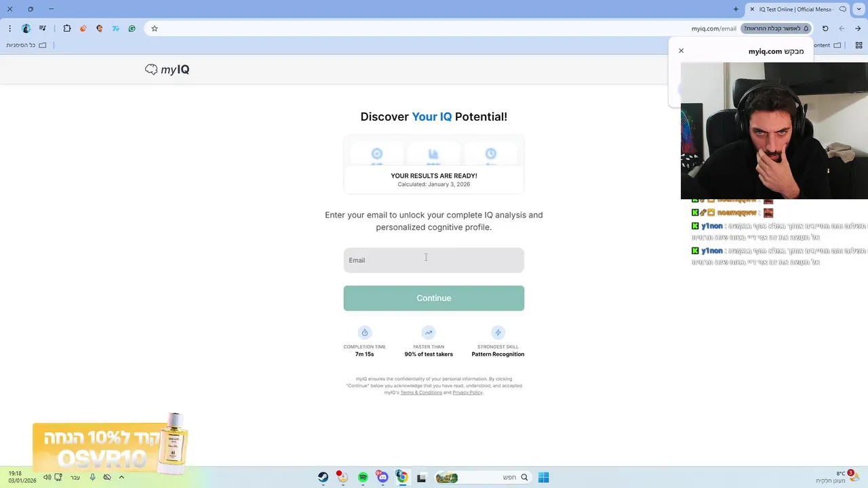
Task: Click the blue 7TV extension icon
Action: click(x=115, y=28)
